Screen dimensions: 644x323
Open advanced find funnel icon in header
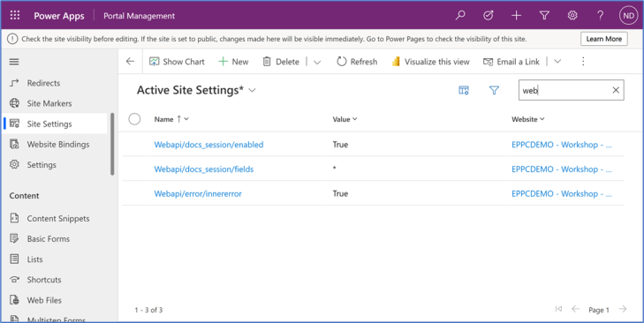[544, 16]
